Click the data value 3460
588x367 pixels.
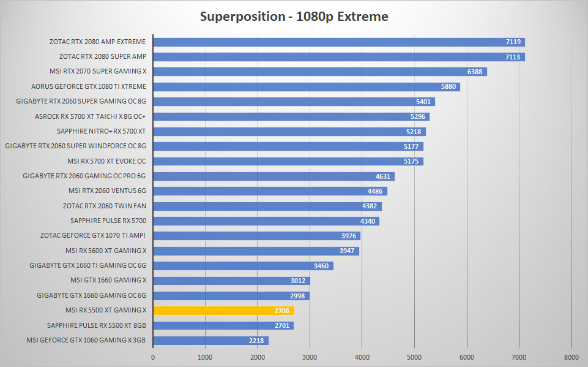click(321, 265)
